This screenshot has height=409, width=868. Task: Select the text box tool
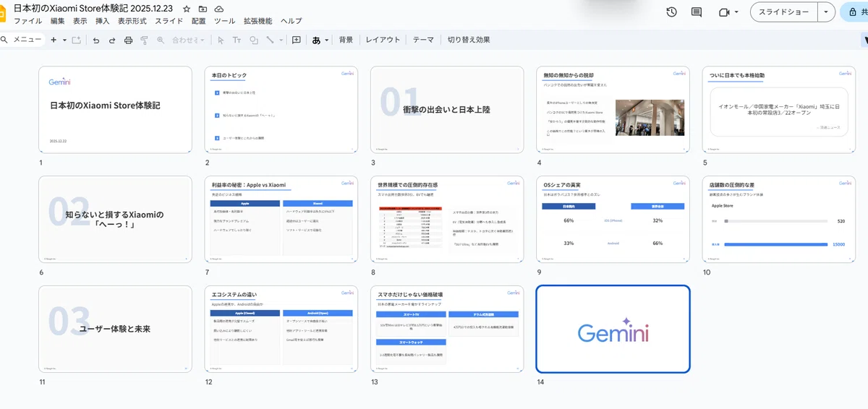237,40
